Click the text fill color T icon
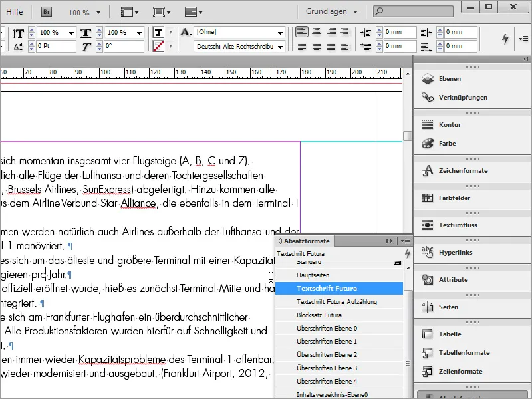This screenshot has width=532, height=399. coord(158,32)
